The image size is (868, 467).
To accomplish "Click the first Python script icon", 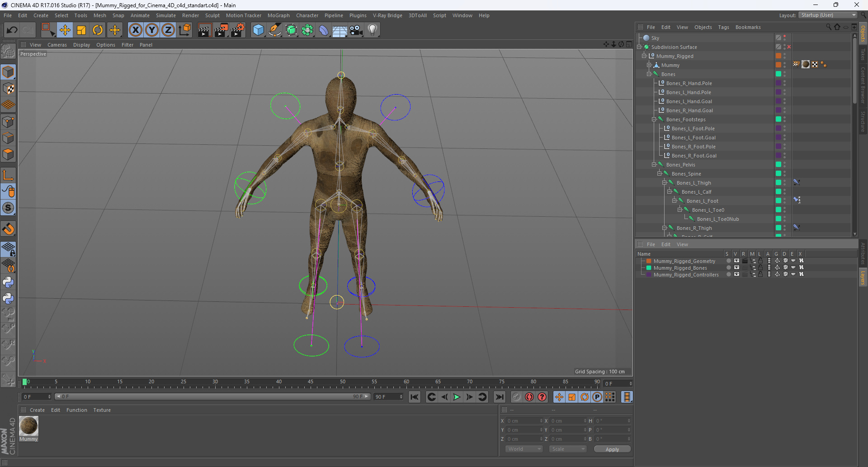I will click(8, 282).
